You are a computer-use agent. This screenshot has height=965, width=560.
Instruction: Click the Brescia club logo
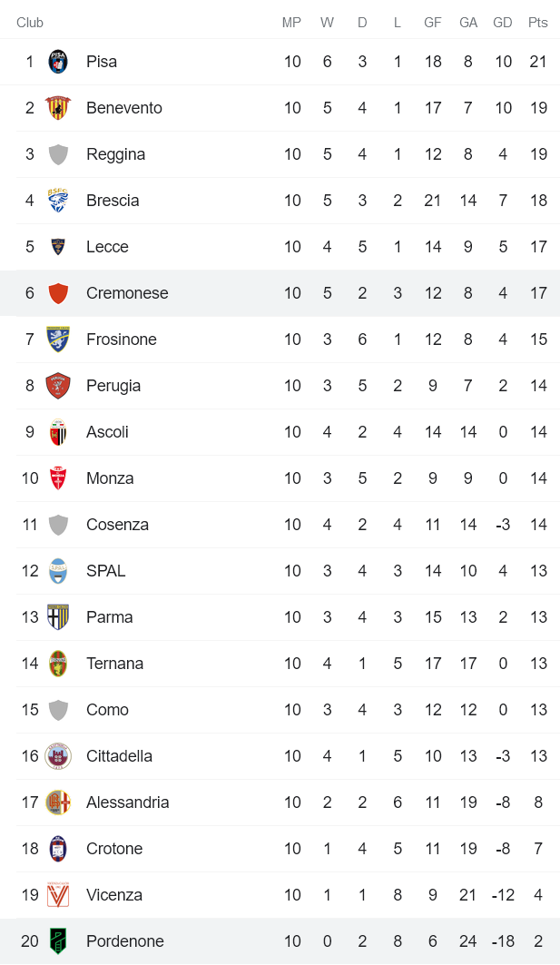(x=58, y=201)
